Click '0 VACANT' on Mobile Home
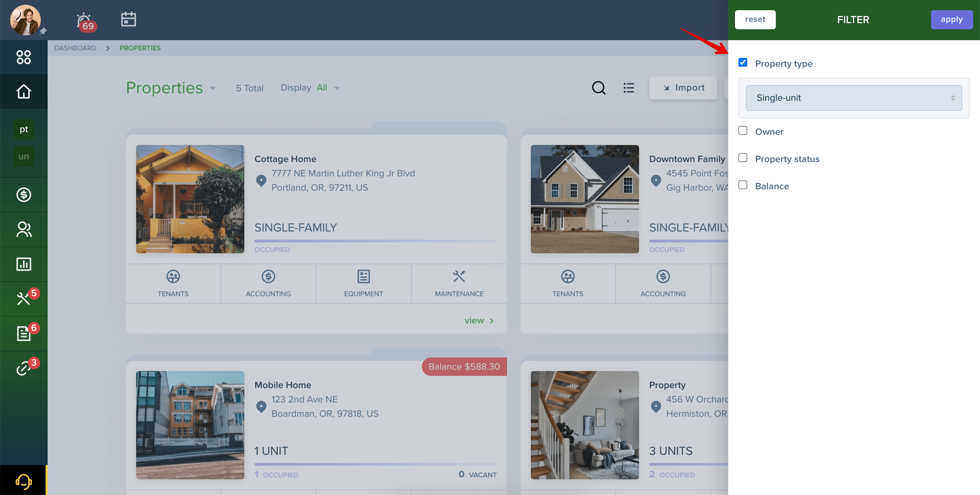 pyautogui.click(x=477, y=475)
